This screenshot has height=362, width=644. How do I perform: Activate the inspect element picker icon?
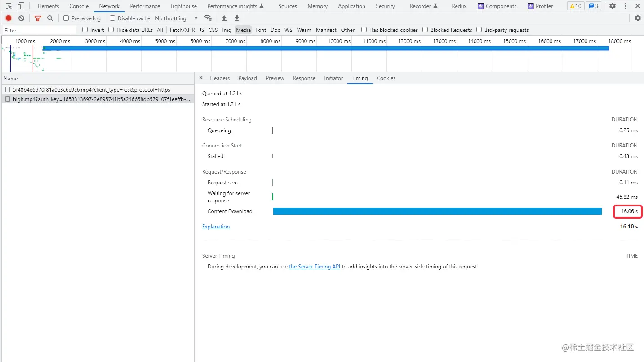click(x=9, y=6)
